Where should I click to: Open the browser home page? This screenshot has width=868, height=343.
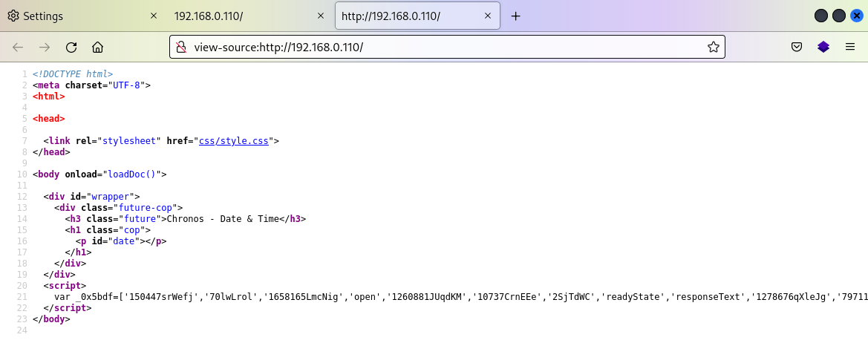[97, 47]
